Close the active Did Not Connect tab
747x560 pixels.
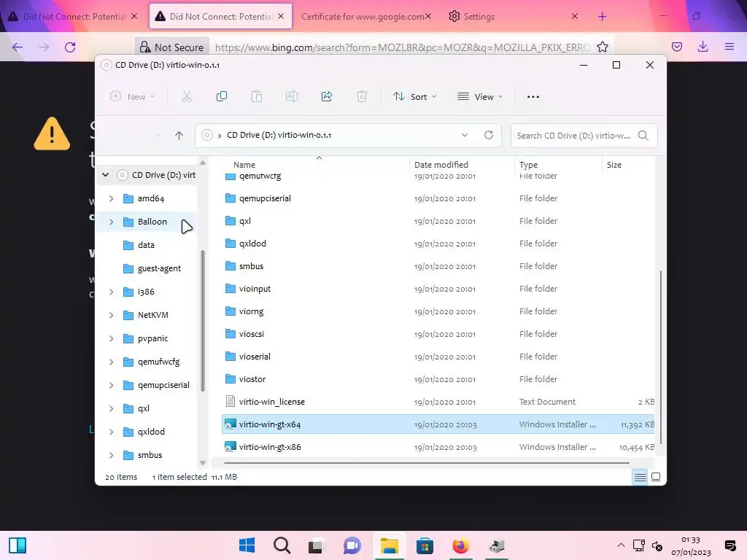[x=281, y=16]
